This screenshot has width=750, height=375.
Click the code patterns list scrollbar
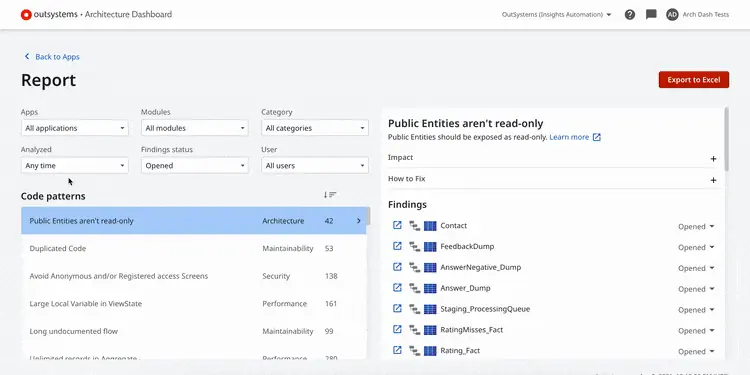pyautogui.click(x=368, y=216)
